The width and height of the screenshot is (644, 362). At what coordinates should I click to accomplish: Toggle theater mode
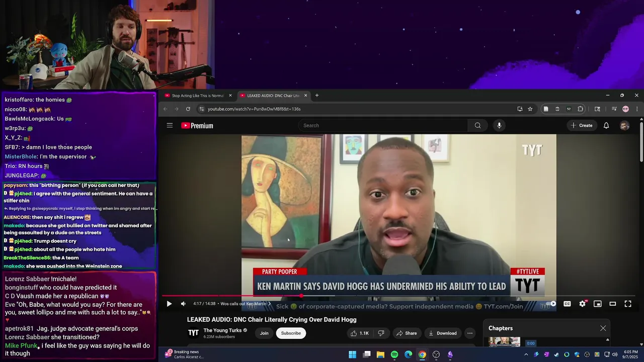(x=612, y=304)
